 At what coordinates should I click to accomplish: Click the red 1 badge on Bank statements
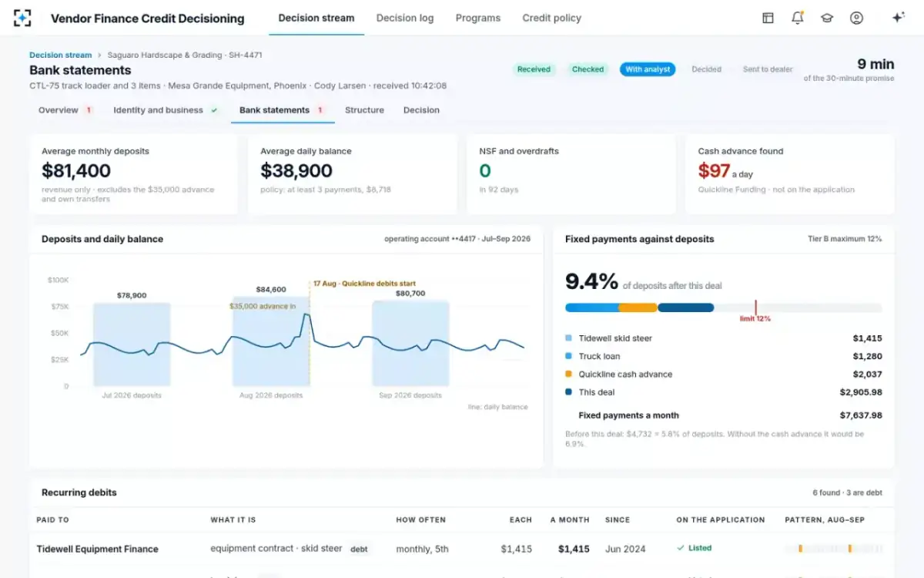coord(320,110)
